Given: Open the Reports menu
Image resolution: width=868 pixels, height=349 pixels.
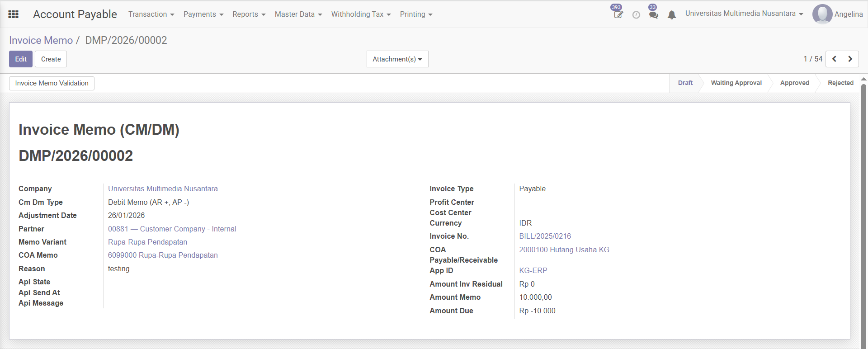Looking at the screenshot, I should 249,14.
